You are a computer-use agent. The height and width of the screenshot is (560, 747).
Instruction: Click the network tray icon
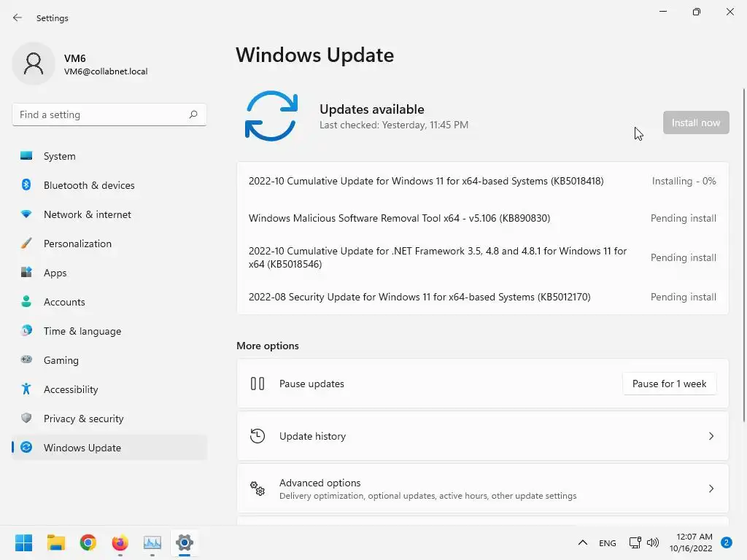coord(635,542)
